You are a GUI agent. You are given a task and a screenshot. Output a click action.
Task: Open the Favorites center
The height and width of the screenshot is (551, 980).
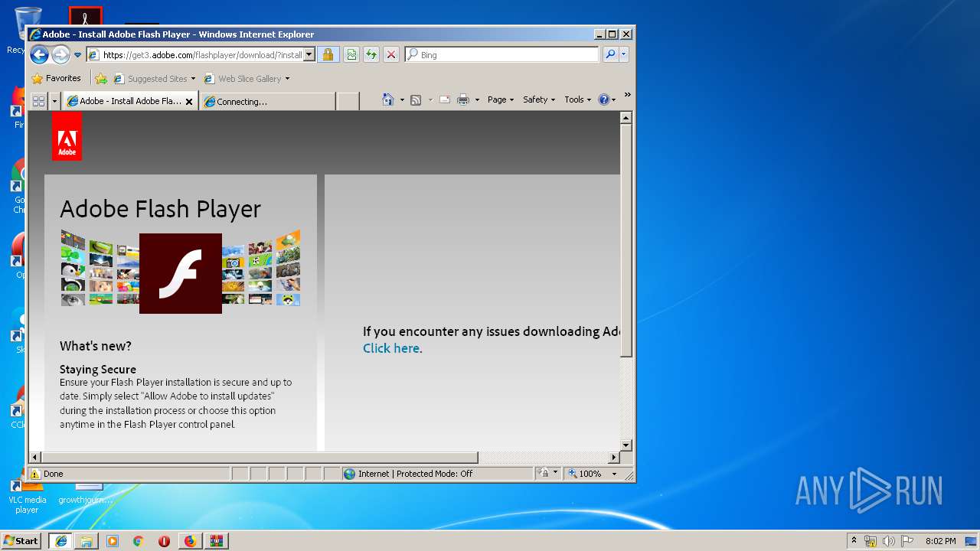(56, 78)
